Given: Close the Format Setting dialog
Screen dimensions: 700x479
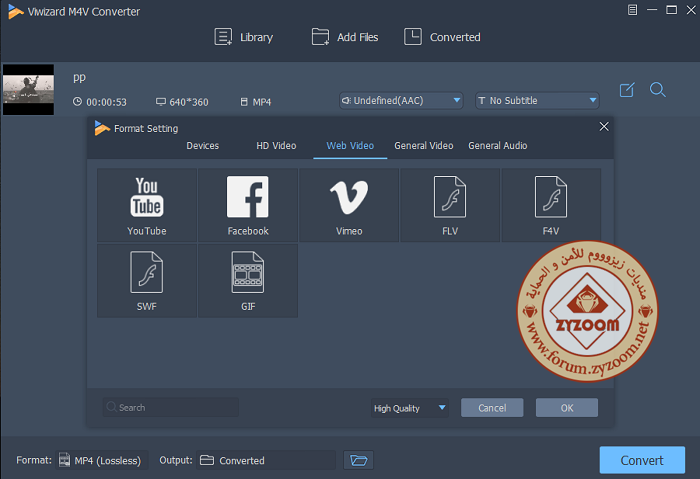Looking at the screenshot, I should 604,127.
